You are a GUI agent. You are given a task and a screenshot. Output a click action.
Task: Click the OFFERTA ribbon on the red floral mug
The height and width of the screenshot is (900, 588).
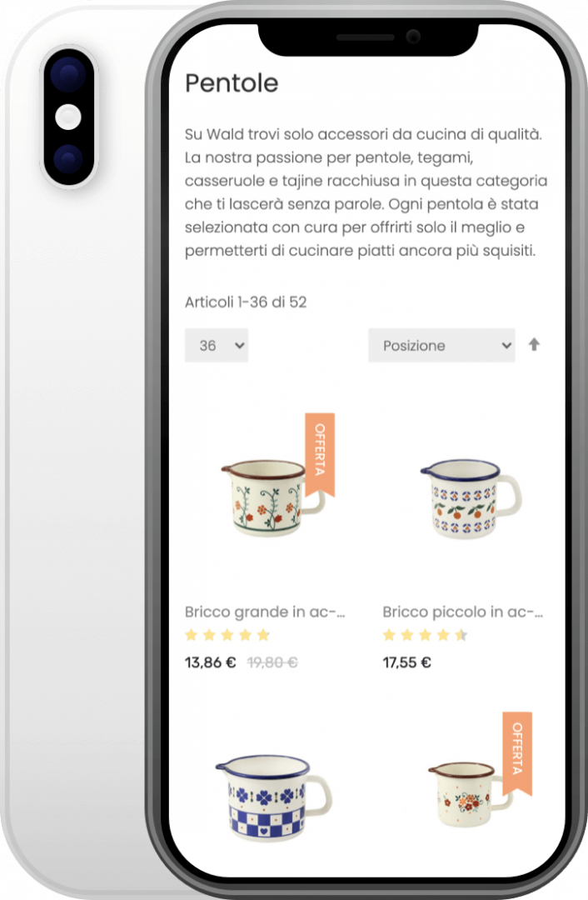point(517,753)
